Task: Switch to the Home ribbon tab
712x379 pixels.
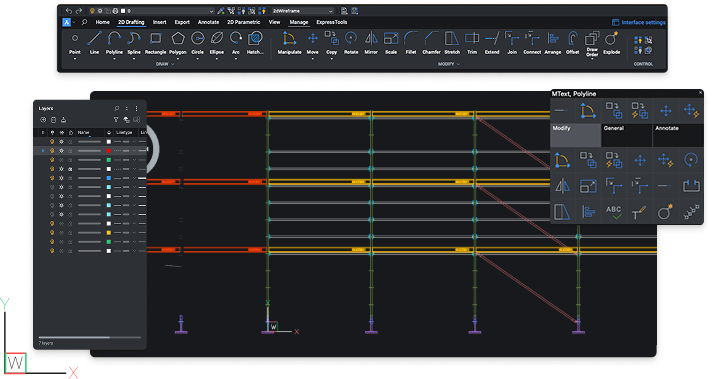Action: [x=102, y=22]
